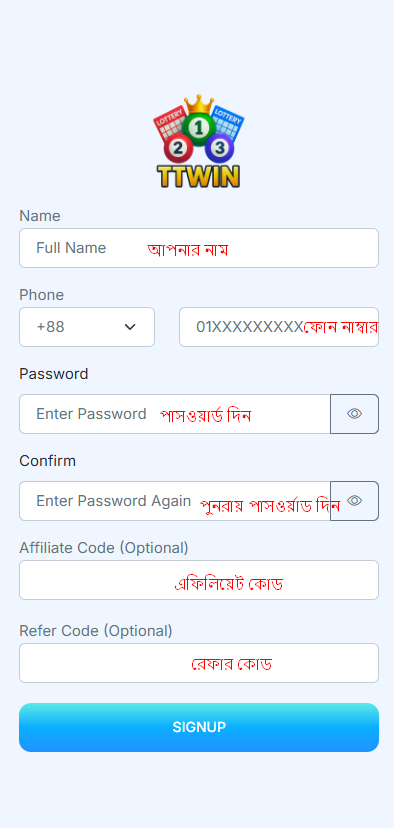Click the TTWIN lottery logo
The height and width of the screenshot is (828, 394).
[199, 142]
